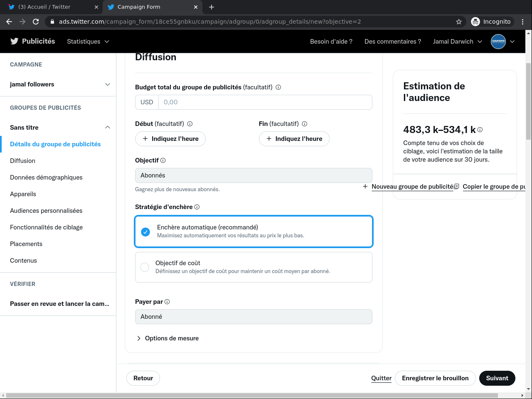This screenshot has width=532, height=399.
Task: Go to Données démographiques section
Action: 46,177
